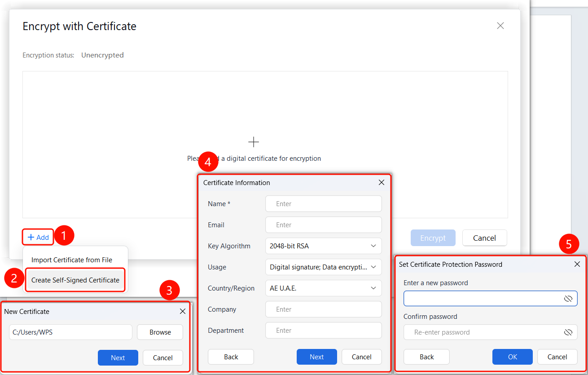The image size is (588, 375).
Task: Click the Company input field
Action: 324,309
